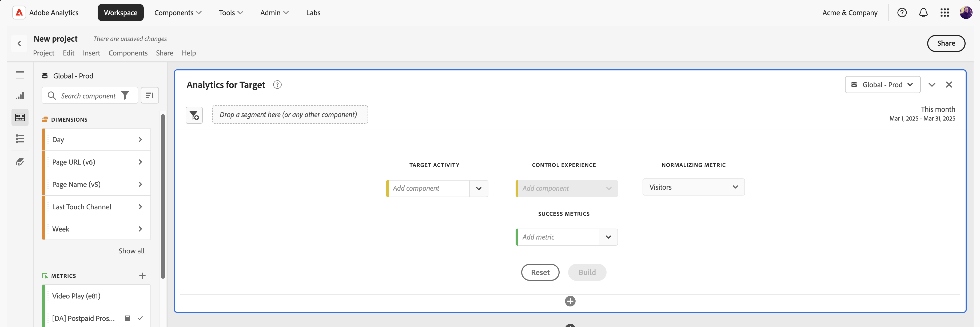Click the Reset button in Analytics for Target
The height and width of the screenshot is (327, 980).
coord(540,272)
